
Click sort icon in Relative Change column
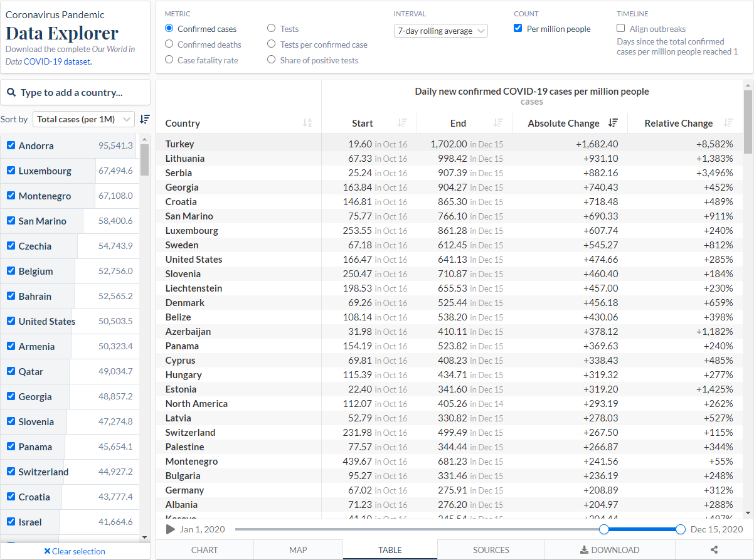point(728,123)
